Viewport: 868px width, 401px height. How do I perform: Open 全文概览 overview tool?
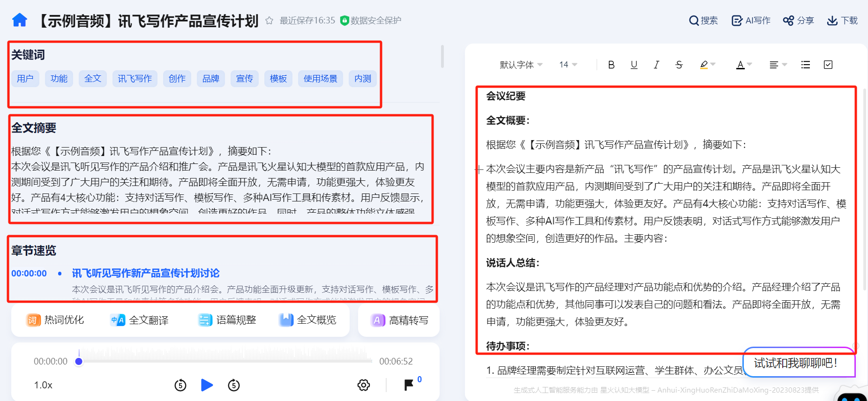[x=308, y=320]
